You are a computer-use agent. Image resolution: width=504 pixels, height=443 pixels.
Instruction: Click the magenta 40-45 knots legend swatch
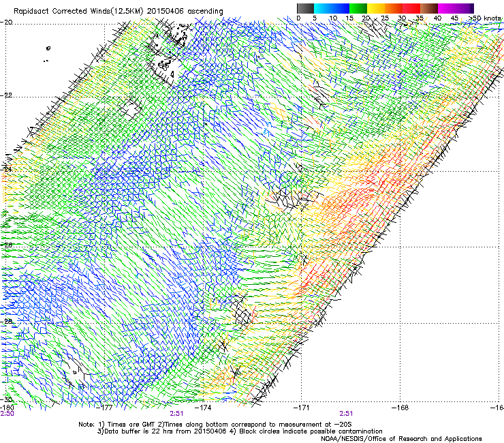pyautogui.click(x=447, y=8)
